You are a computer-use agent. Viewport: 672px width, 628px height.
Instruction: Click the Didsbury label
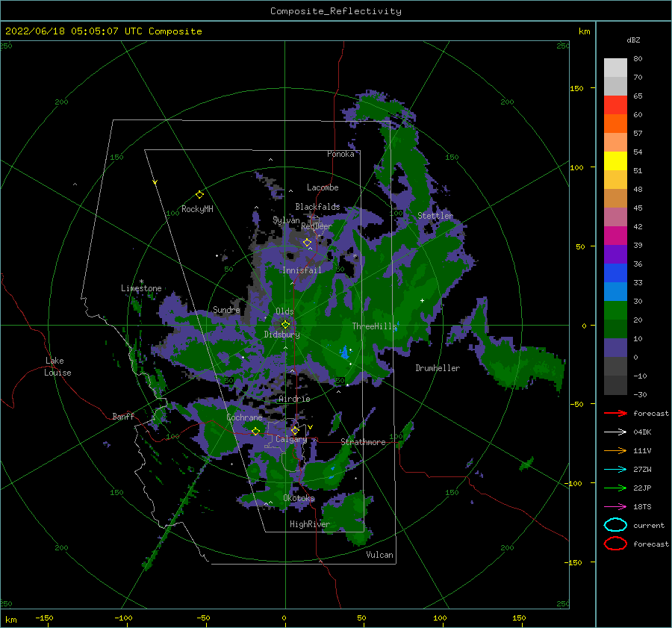[x=281, y=335]
